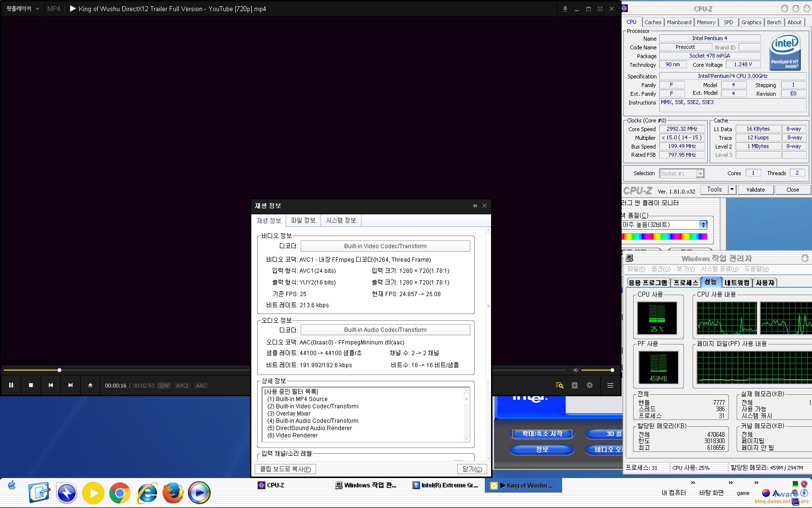Viewport: 812px width, 508px height.
Task: Launch Google Chrome from the dock
Action: pyautogui.click(x=119, y=493)
